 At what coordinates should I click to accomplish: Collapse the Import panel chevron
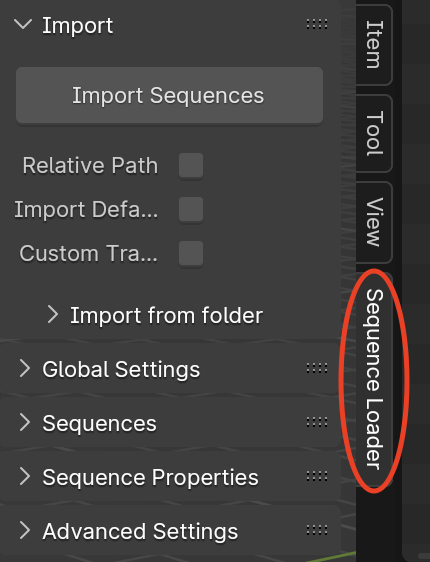[x=23, y=24]
